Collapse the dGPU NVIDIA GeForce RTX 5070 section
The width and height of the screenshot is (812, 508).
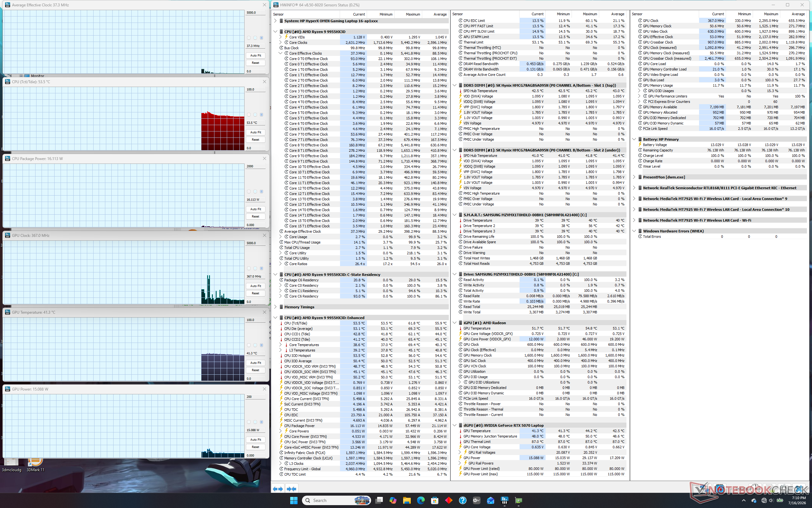(455, 425)
